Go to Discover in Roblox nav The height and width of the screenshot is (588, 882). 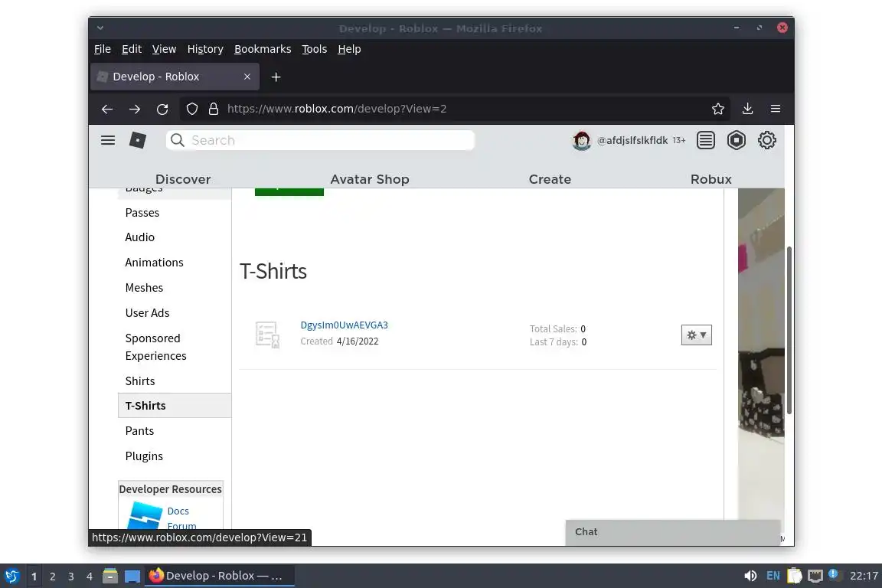click(183, 179)
